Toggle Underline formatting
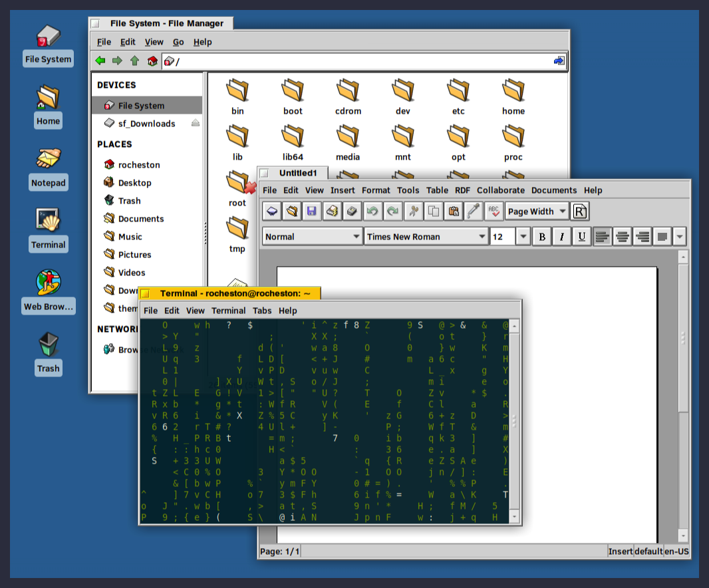The width and height of the screenshot is (709, 588). [x=582, y=237]
